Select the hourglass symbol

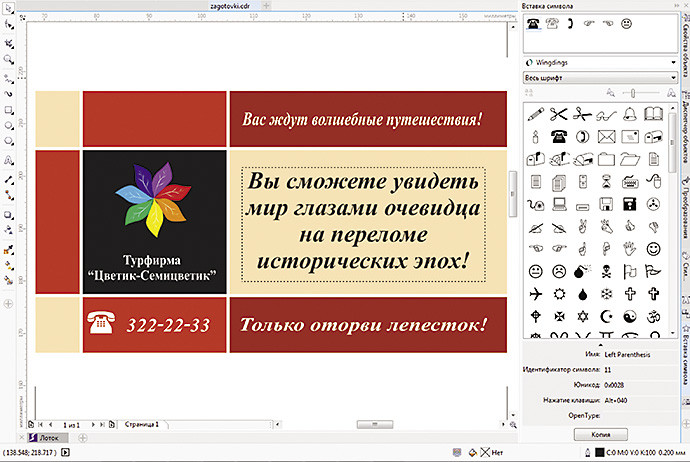point(606,182)
